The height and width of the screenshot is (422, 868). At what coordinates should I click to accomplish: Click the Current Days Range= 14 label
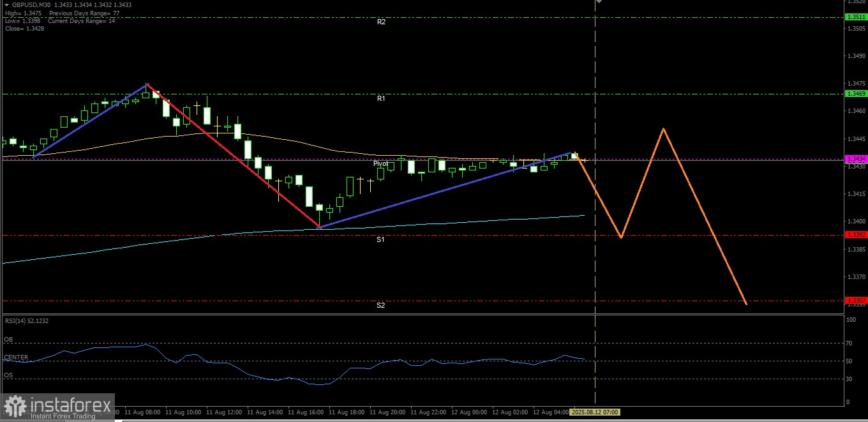click(x=81, y=20)
